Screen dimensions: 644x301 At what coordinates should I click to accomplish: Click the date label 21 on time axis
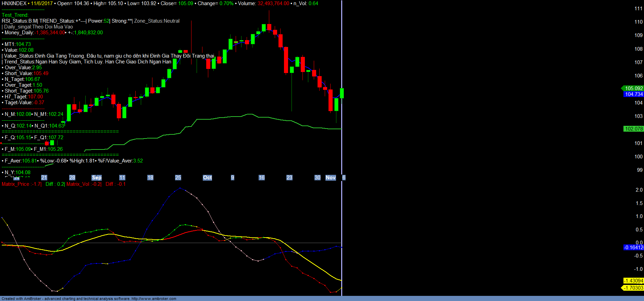[x=44, y=178]
